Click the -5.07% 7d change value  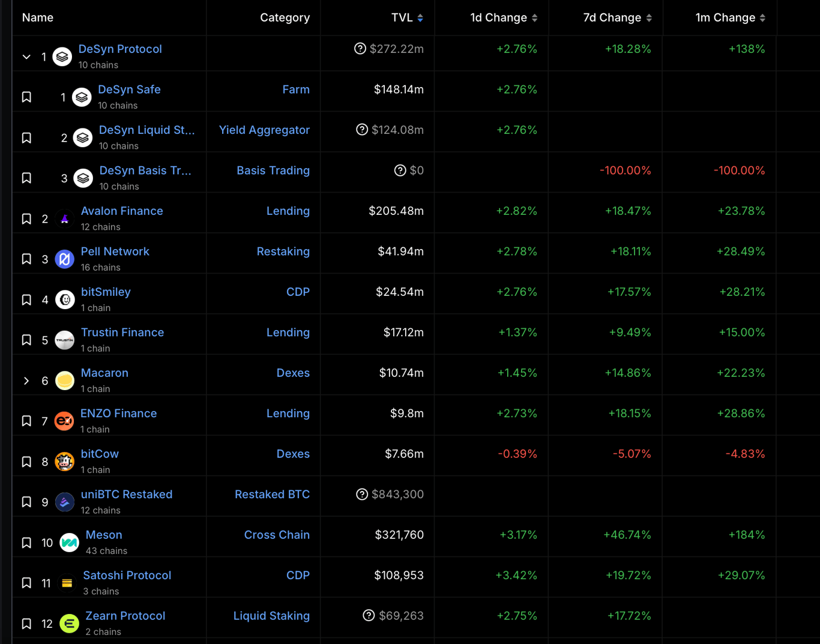tap(632, 454)
